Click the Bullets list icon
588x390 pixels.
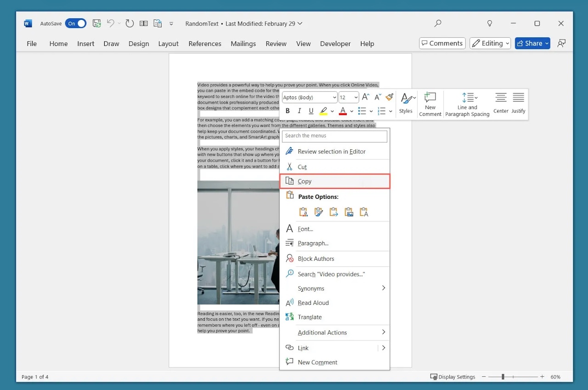tap(362, 111)
